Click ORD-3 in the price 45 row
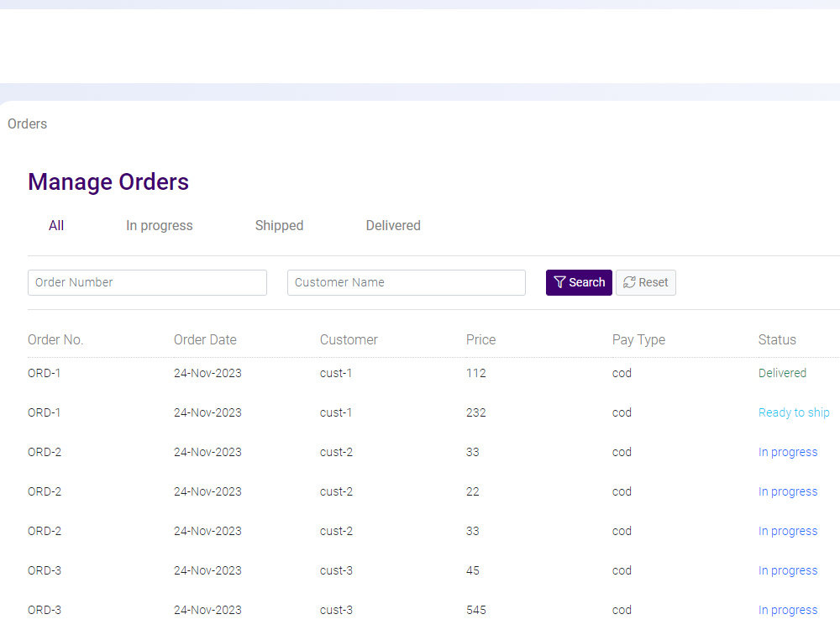 coord(45,570)
